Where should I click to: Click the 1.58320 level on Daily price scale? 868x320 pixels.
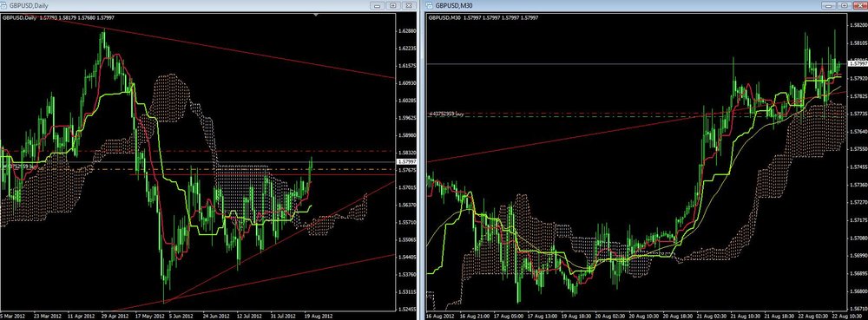407,153
